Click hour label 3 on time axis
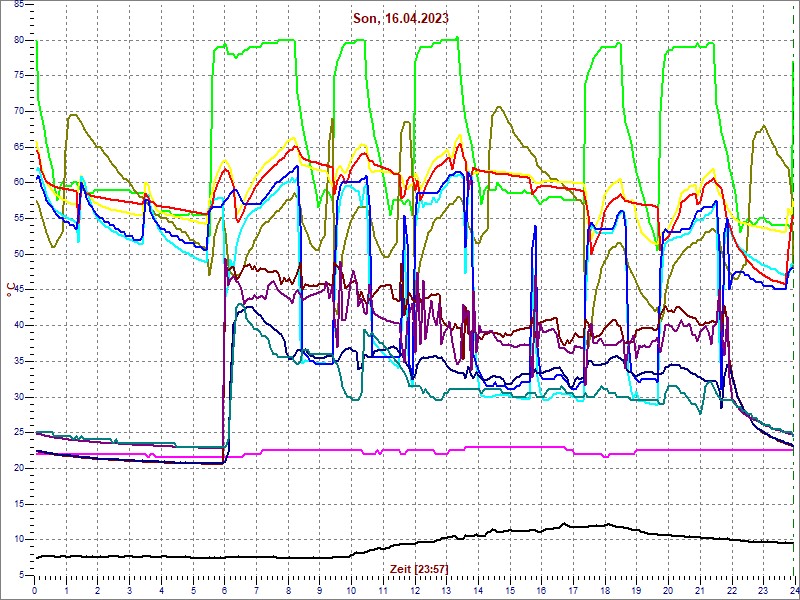 [x=130, y=590]
